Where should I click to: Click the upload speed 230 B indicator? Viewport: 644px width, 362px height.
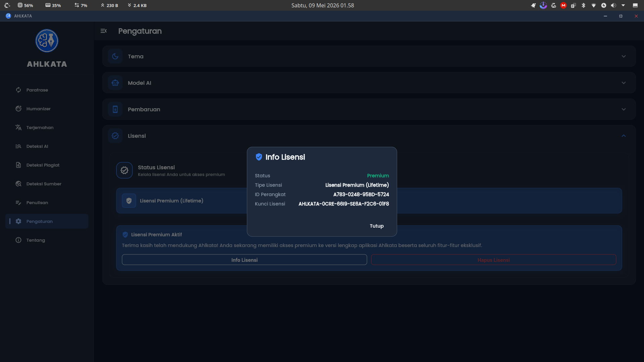[x=109, y=5]
